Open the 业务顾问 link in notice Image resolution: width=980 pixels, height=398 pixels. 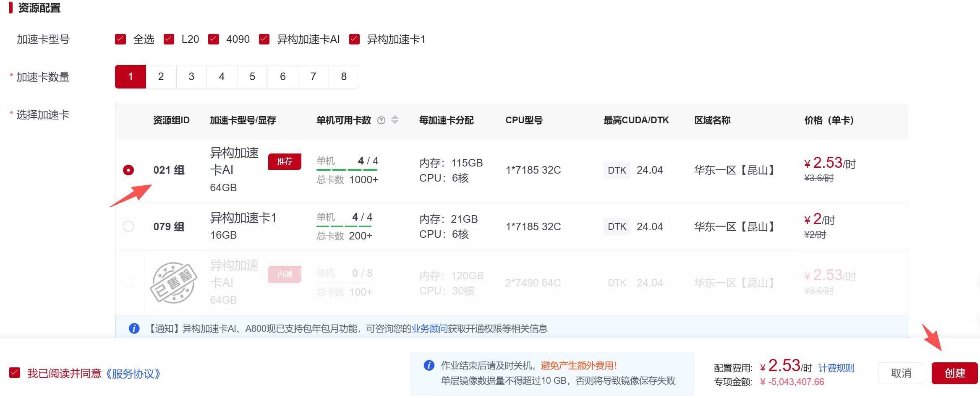[x=429, y=328]
